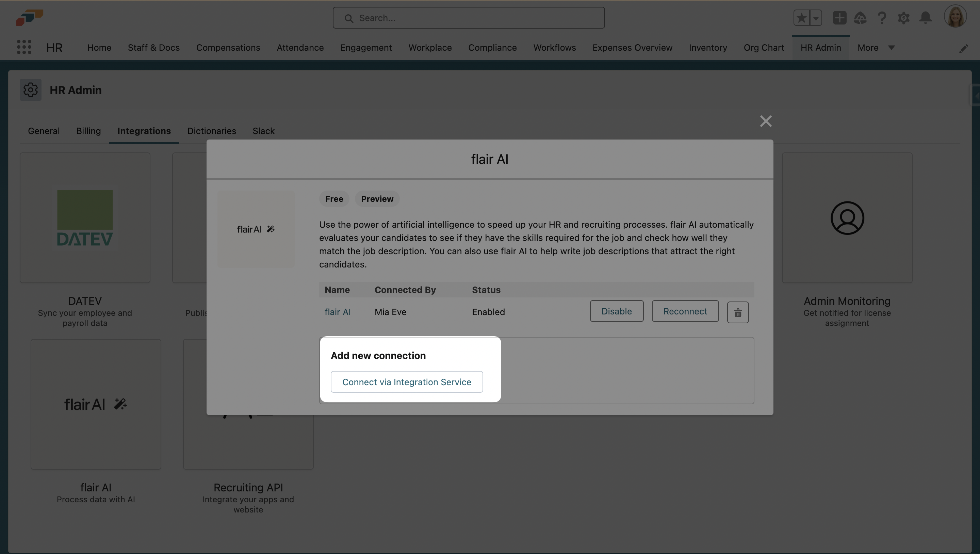Open the user profile avatar
980x554 pixels.
(955, 17)
